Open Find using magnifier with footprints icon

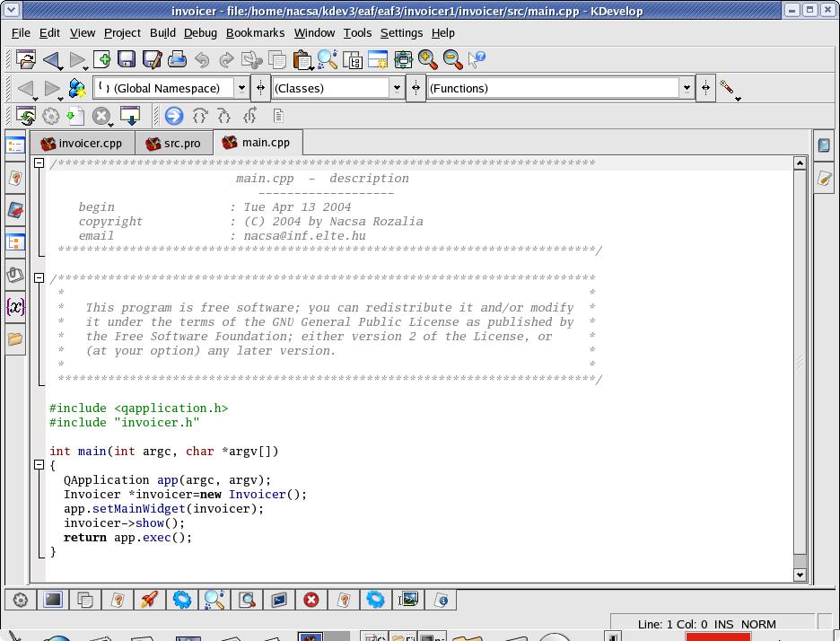point(328,59)
